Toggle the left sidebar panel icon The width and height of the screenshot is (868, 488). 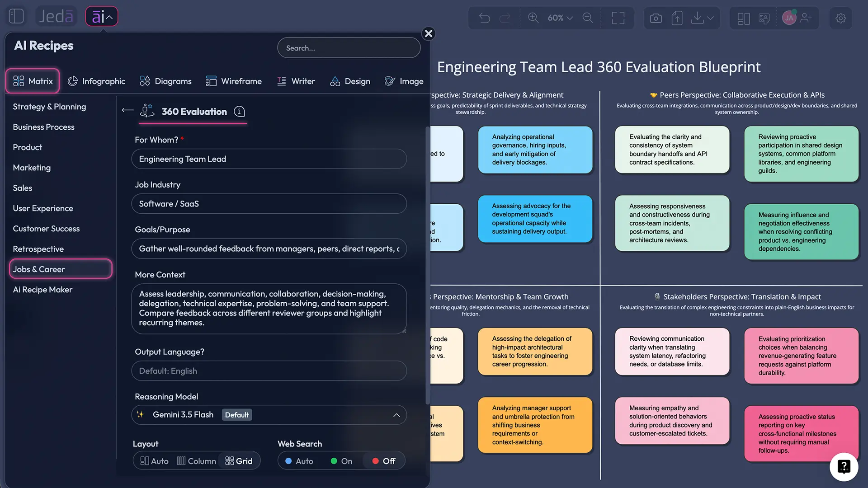click(x=16, y=16)
